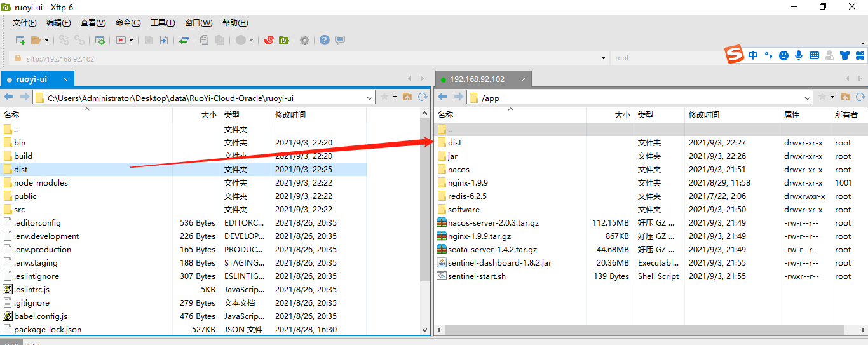This screenshot has height=345, width=868.
Task: Click the red play transfer icon
Action: click(x=121, y=40)
